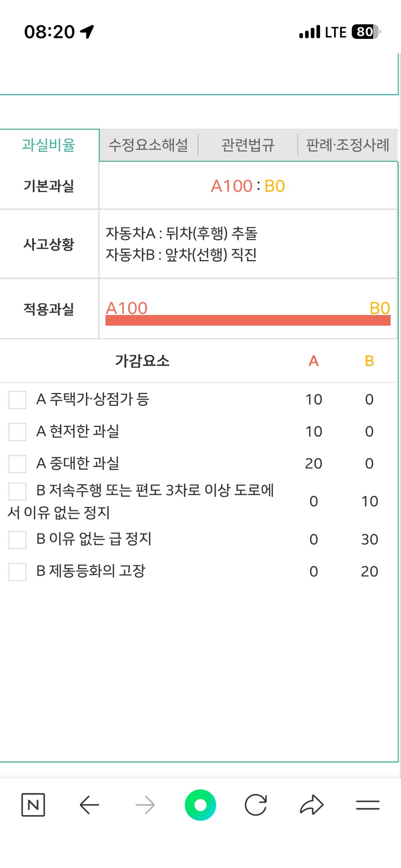The height and width of the screenshot is (868, 401).
Task: Tap the battery indicator in status bar
Action: 366,32
